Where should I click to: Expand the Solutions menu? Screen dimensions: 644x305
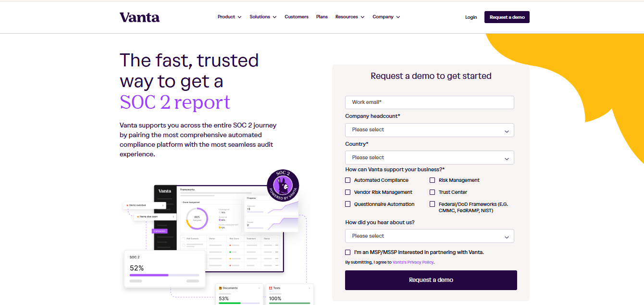coord(263,17)
